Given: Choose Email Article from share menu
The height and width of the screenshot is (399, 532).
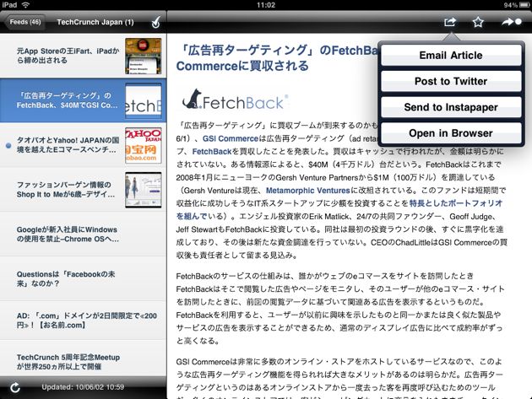Looking at the screenshot, I should (451, 56).
